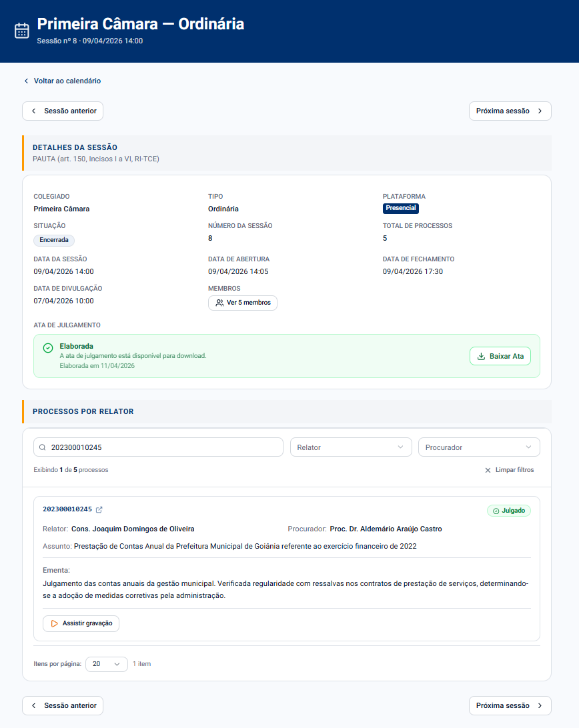The image size is (579, 728).
Task: Click the people icon in Ver 5 membros
Action: [219, 303]
